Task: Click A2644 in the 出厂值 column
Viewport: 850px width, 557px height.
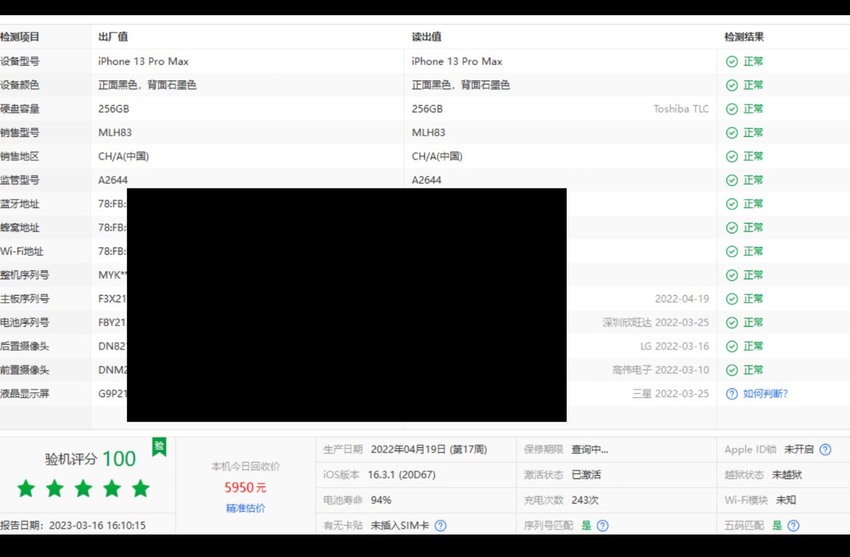Action: [x=113, y=180]
